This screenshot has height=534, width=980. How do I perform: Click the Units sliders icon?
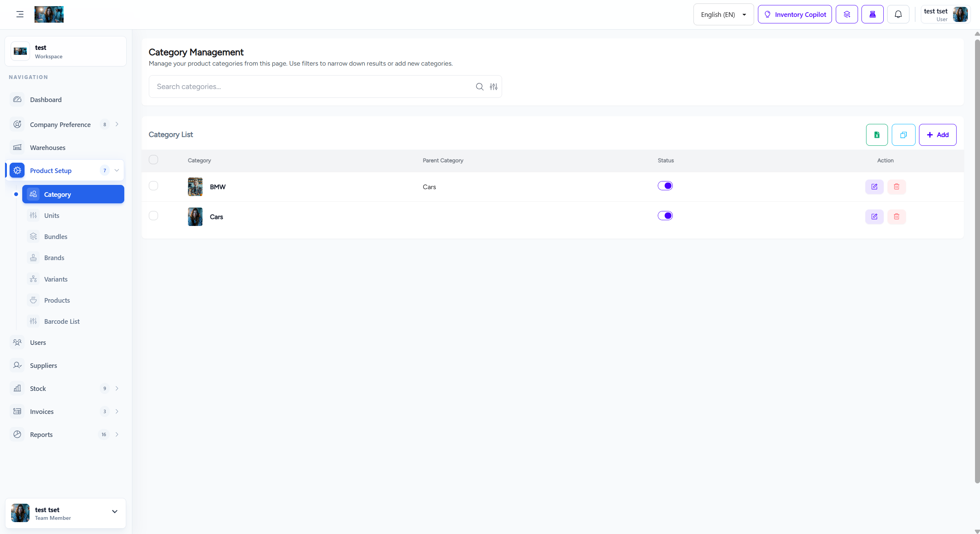click(33, 216)
